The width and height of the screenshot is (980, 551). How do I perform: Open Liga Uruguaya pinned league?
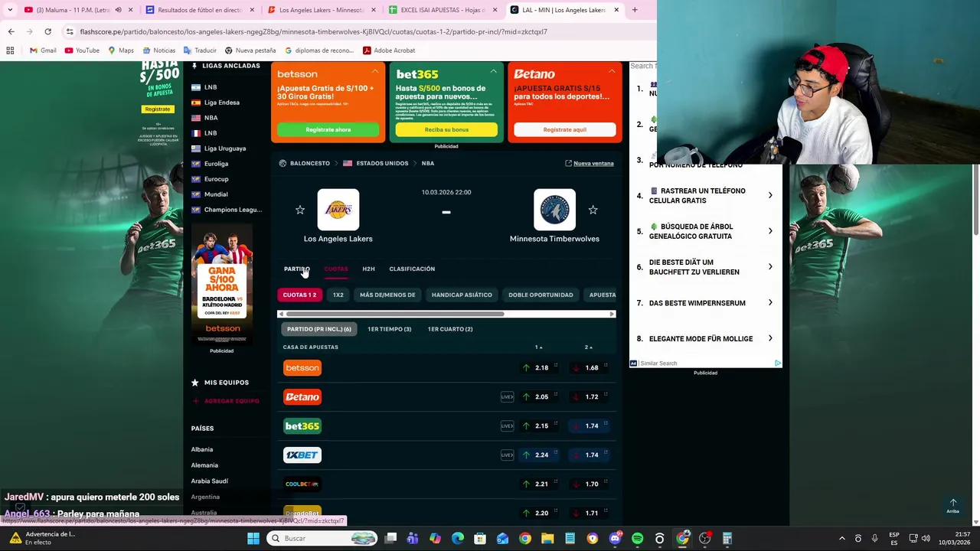pos(224,148)
